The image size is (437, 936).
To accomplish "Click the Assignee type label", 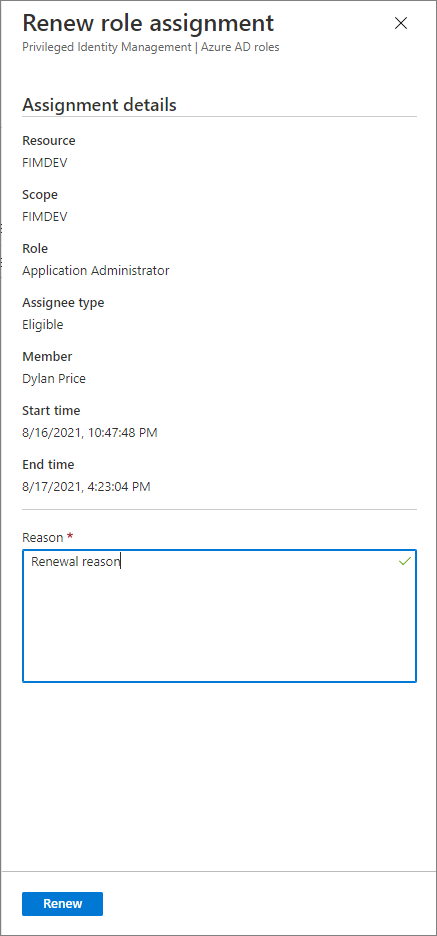I will (63, 303).
